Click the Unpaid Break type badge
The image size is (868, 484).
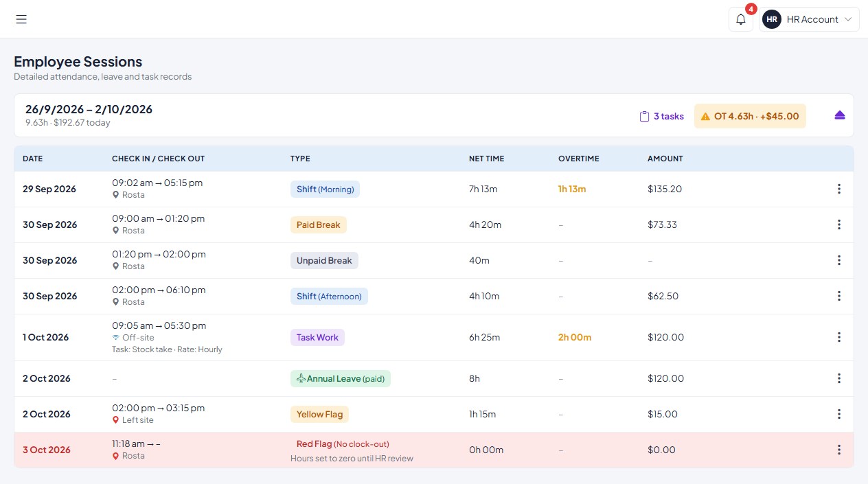click(x=324, y=260)
